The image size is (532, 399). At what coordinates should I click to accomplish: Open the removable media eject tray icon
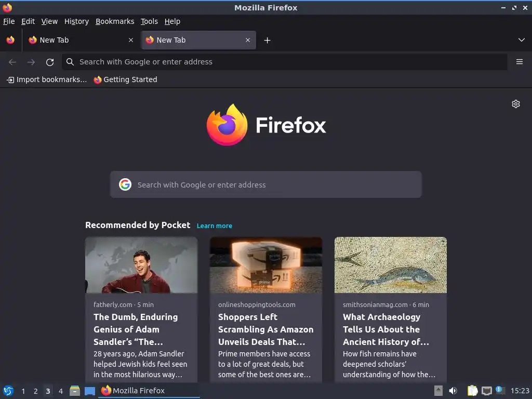coord(438,391)
